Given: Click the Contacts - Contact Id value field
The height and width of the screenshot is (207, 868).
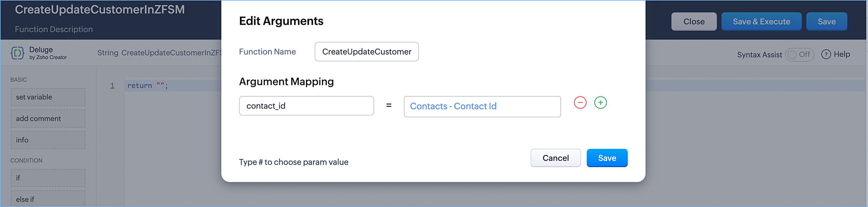Looking at the screenshot, I should tap(482, 106).
